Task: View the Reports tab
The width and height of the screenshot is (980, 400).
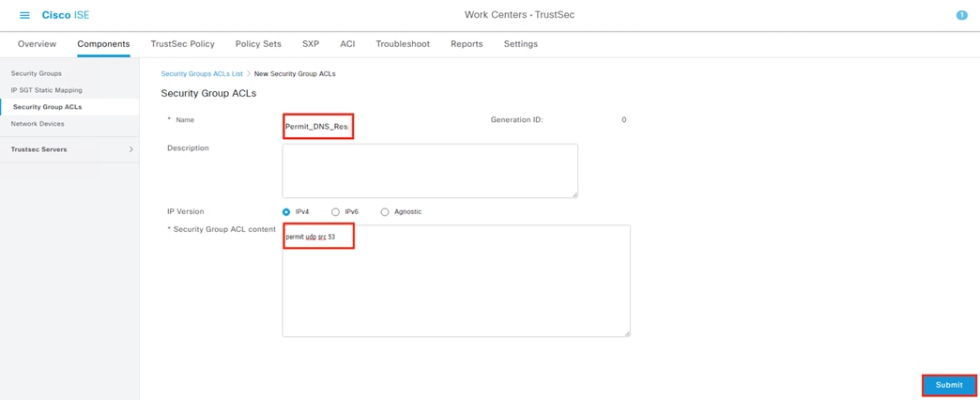Action: click(x=467, y=44)
